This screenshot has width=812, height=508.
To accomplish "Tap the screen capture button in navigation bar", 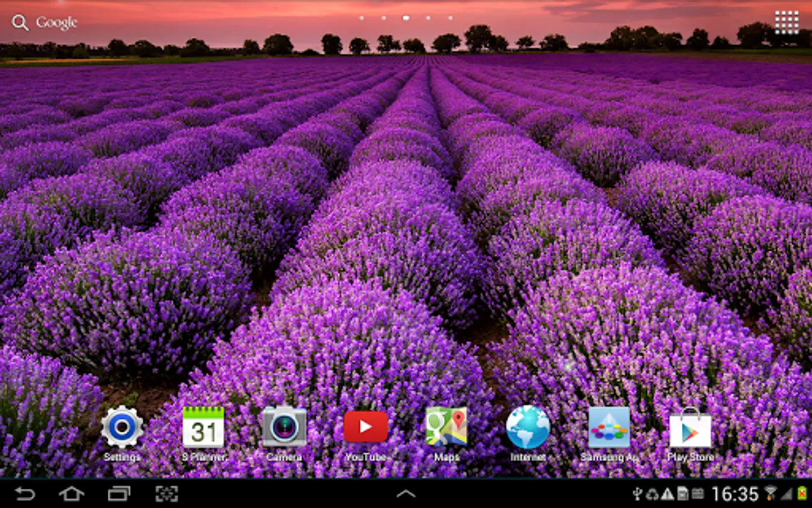I will point(166,494).
